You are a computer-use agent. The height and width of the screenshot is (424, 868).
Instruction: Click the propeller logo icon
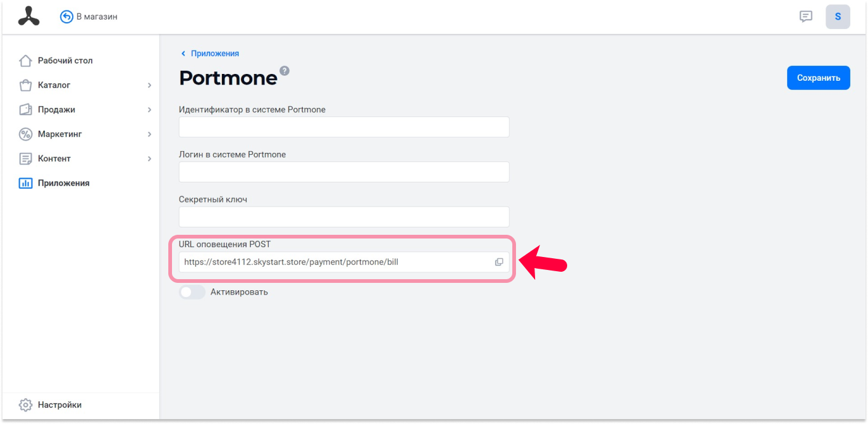(28, 17)
